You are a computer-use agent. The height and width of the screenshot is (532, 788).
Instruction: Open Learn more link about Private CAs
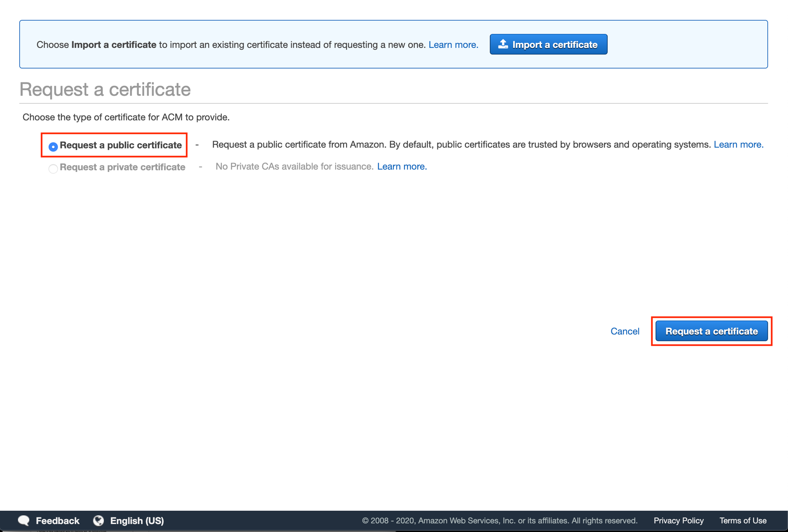pos(402,167)
